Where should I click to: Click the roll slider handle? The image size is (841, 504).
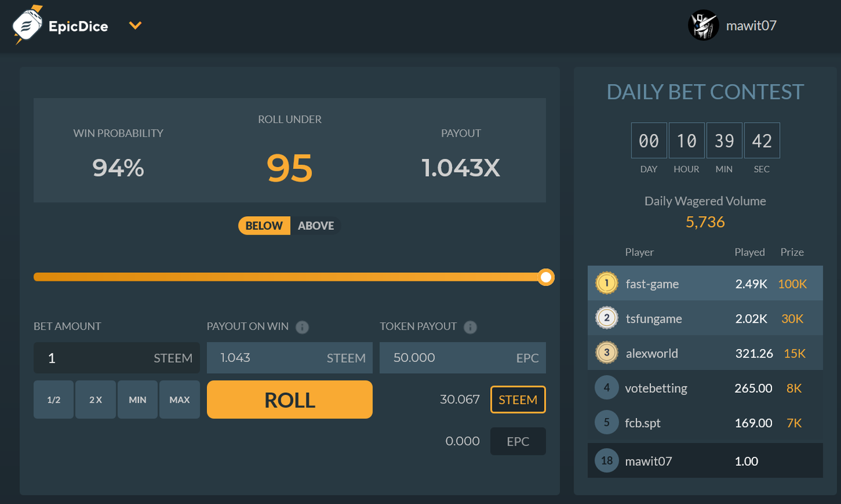pyautogui.click(x=546, y=277)
